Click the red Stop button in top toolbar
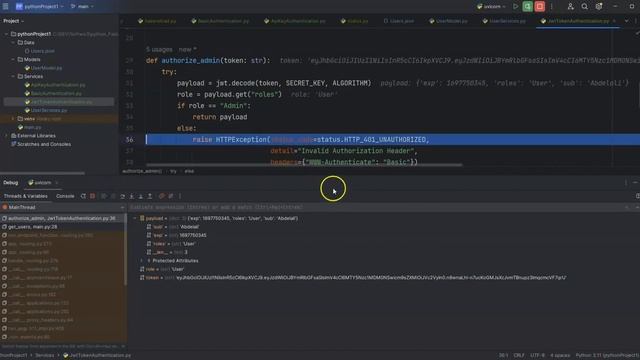 click(540, 7)
